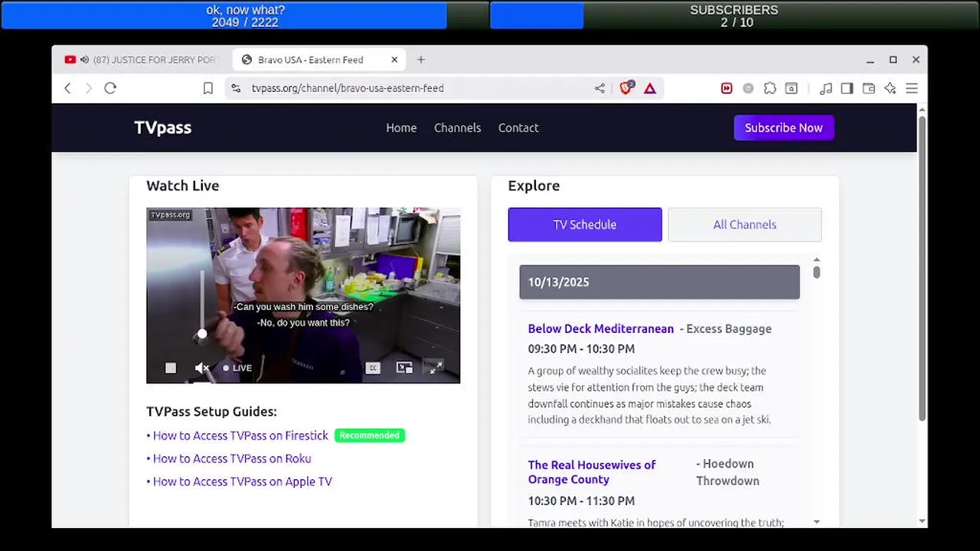Open How to Access TVPass on Roku
Image resolution: width=980 pixels, height=551 pixels.
pos(232,458)
